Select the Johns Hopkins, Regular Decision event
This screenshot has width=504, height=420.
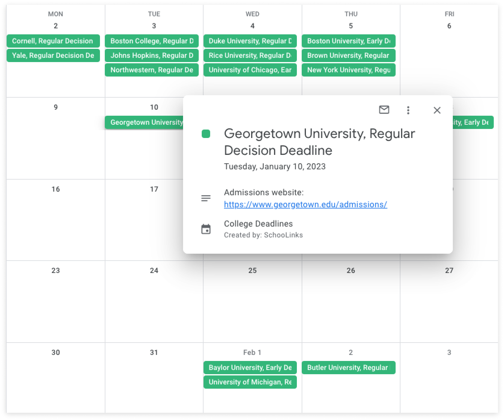click(x=151, y=55)
